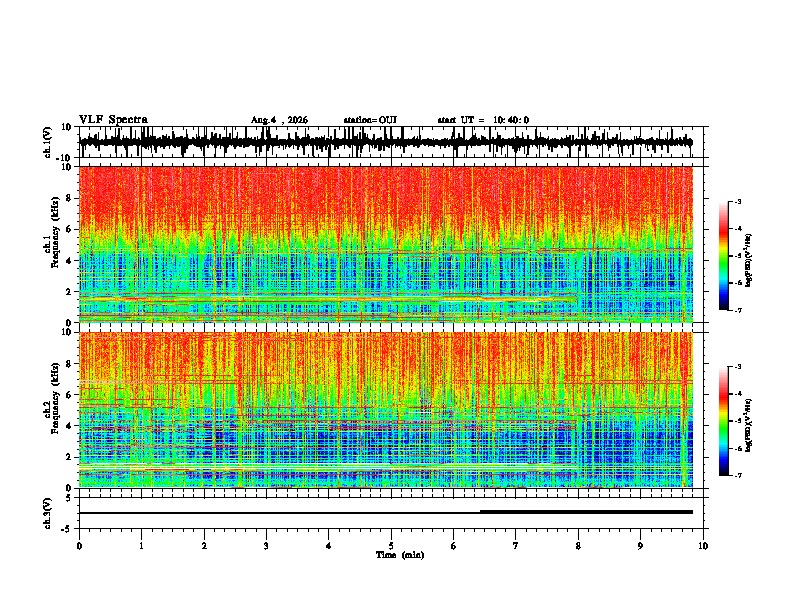This screenshot has width=792, height=612.
Task: Click the "10" tick below the time axis
Action: click(703, 546)
